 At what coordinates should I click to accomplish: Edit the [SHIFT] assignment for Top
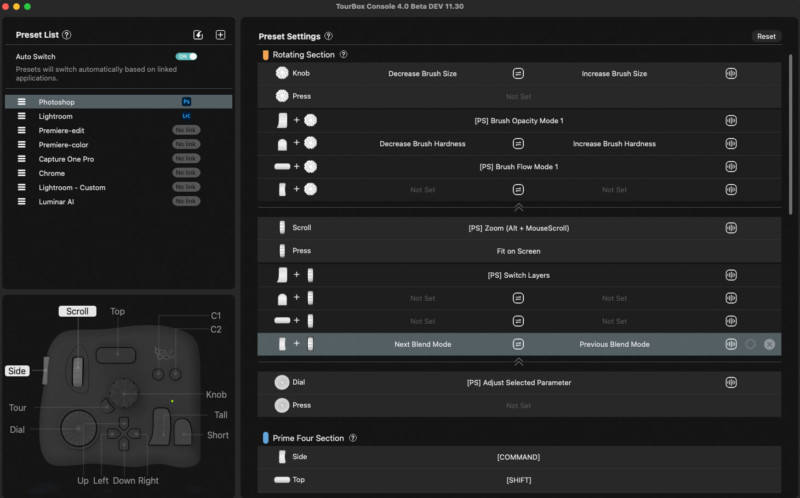tap(518, 480)
